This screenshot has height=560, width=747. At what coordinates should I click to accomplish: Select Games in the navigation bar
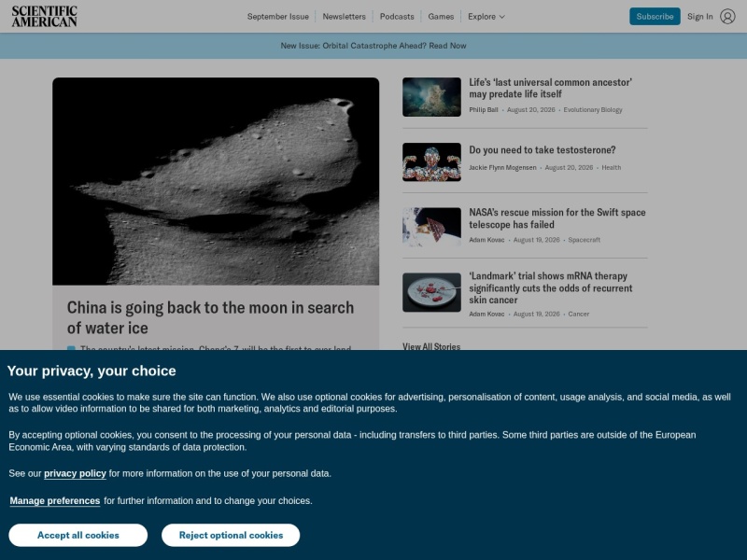441,16
